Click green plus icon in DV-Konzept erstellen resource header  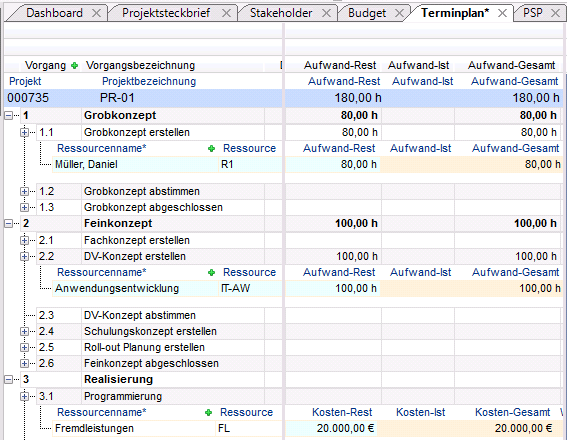tap(212, 273)
